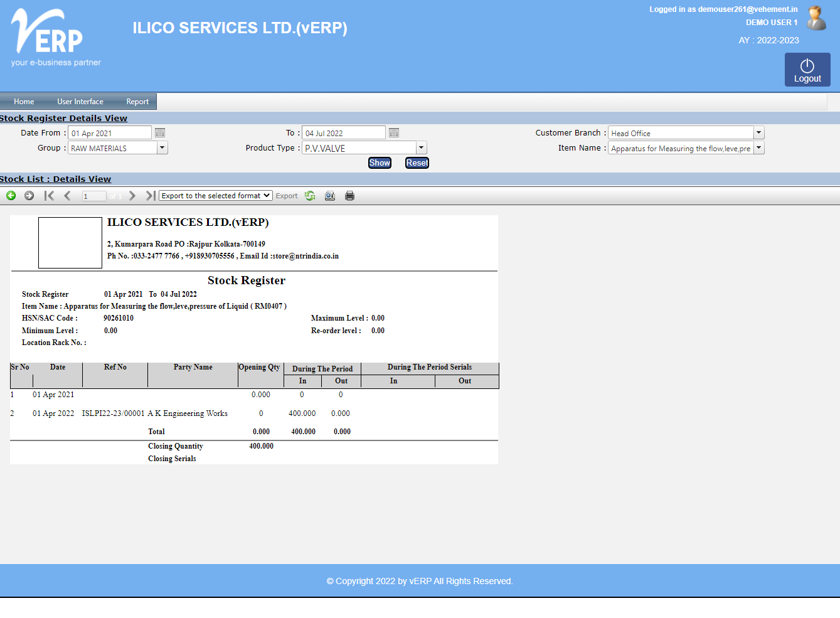Click the Show button
The width and height of the screenshot is (840, 618).
[x=380, y=162]
